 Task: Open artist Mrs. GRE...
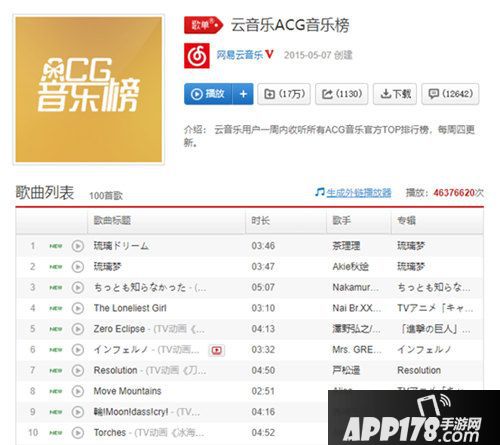point(357,350)
